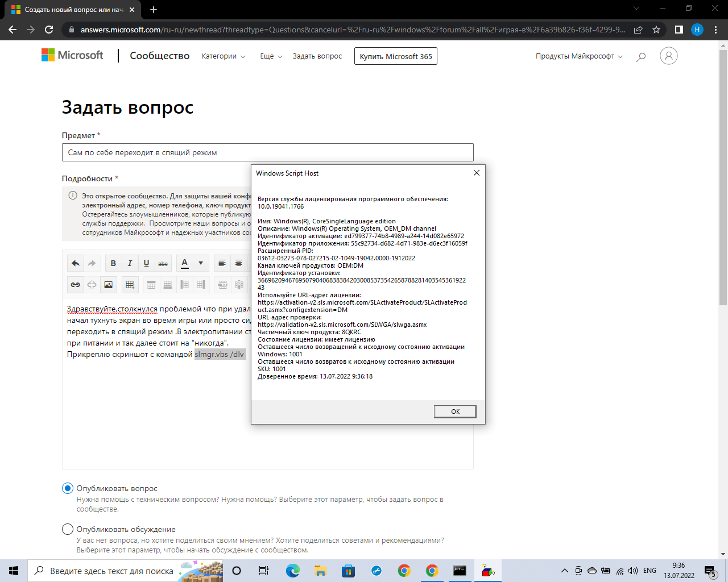Expand Продукты Майкрософт dropdown

coord(579,56)
